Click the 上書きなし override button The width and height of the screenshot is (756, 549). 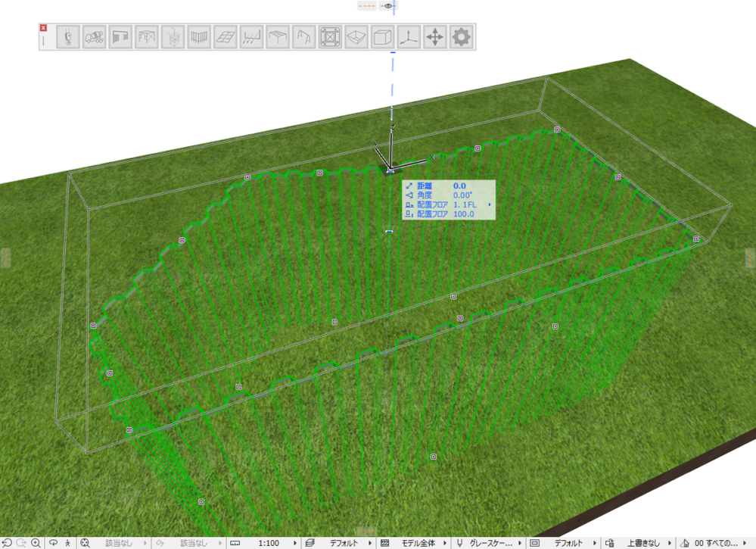coord(643,543)
